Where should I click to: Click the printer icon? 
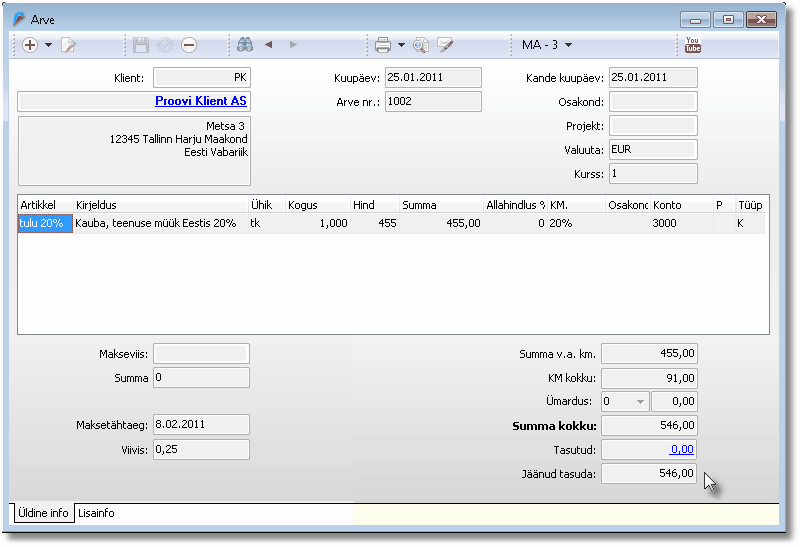(382, 45)
